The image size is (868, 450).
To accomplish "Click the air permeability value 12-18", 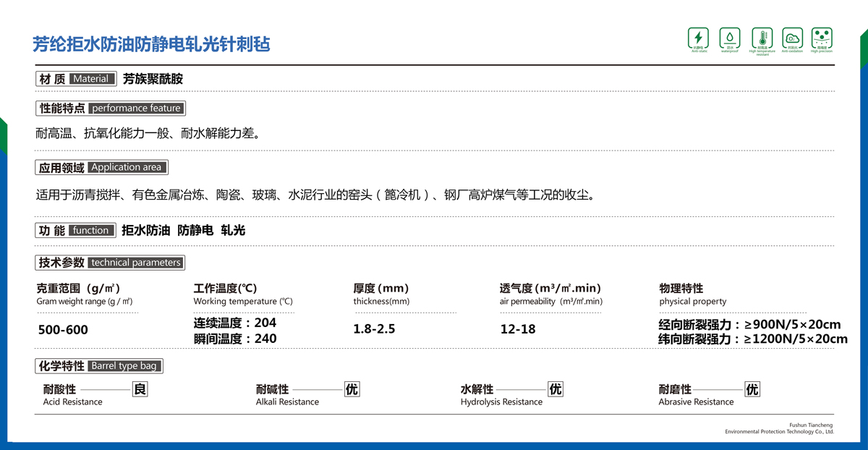I will pos(518,329).
